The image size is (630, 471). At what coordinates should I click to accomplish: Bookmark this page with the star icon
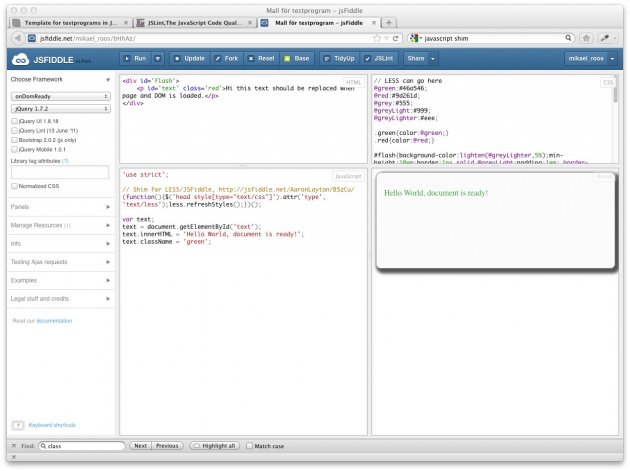pos(377,39)
